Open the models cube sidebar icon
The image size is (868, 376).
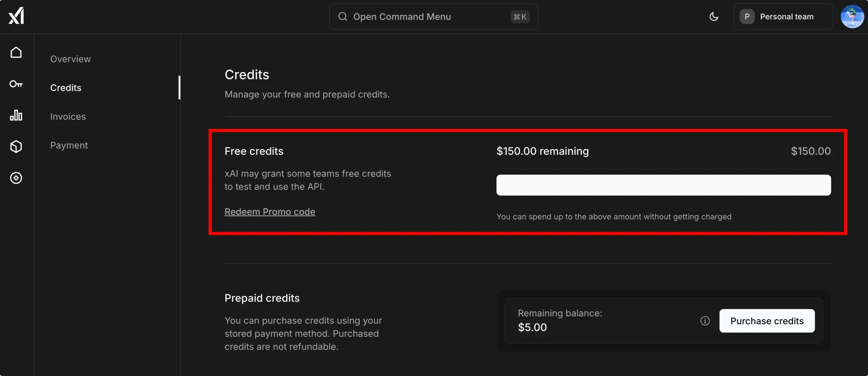tap(16, 146)
